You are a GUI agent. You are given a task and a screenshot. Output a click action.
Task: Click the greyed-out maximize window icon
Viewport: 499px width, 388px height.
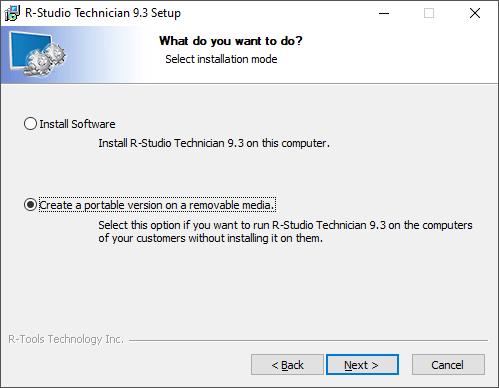[x=429, y=13]
